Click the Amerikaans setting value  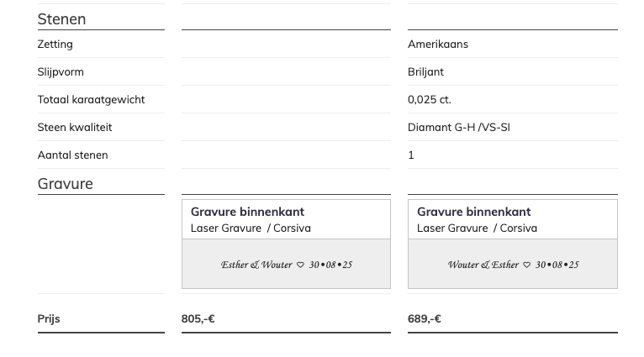(438, 44)
